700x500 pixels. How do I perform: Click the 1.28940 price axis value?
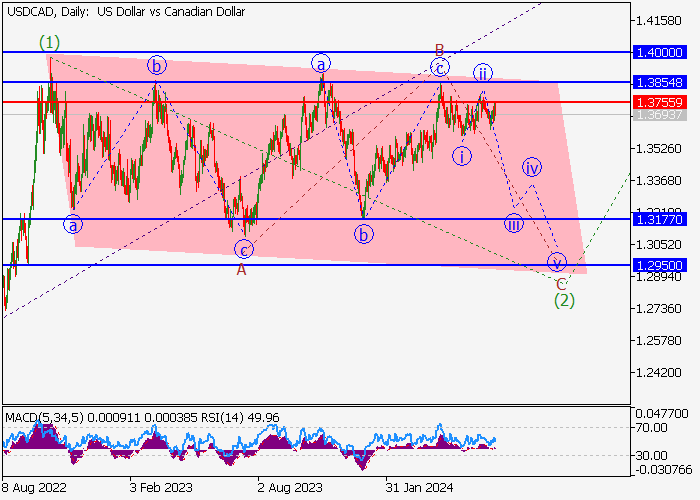[659, 277]
